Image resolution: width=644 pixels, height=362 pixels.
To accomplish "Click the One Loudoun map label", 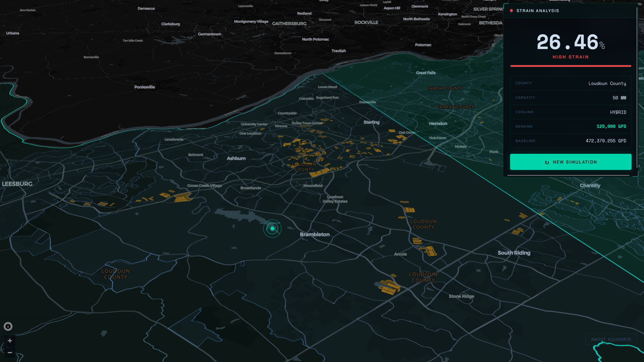I will tap(250, 134).
